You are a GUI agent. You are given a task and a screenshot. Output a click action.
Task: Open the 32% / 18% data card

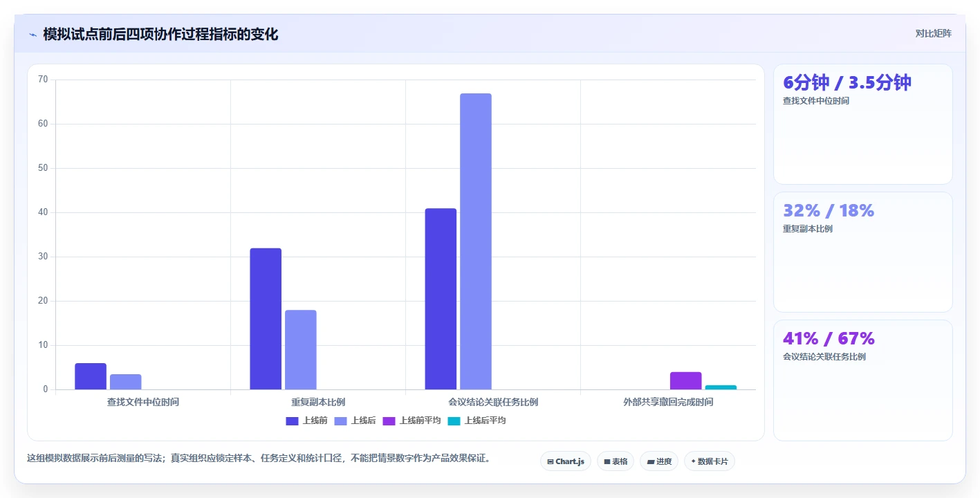tap(862, 252)
